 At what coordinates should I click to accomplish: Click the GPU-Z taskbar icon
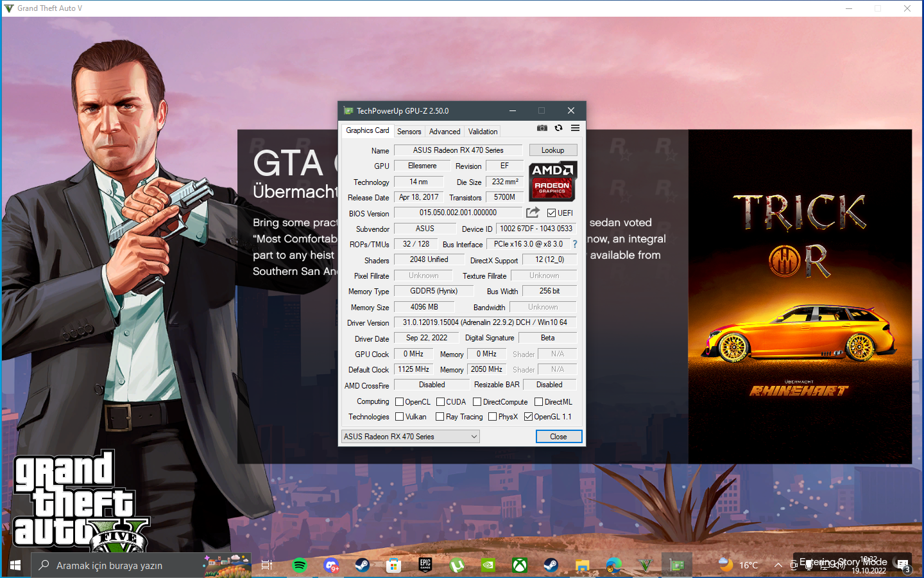pyautogui.click(x=677, y=565)
